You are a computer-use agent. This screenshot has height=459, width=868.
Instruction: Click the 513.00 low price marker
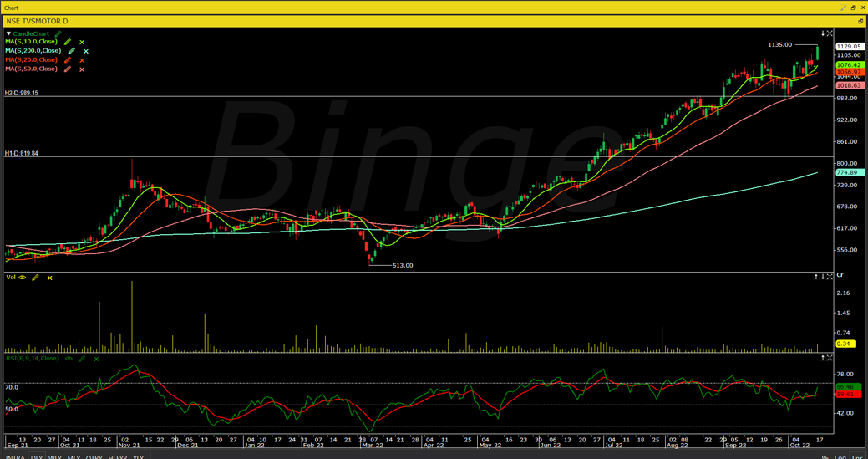403,265
